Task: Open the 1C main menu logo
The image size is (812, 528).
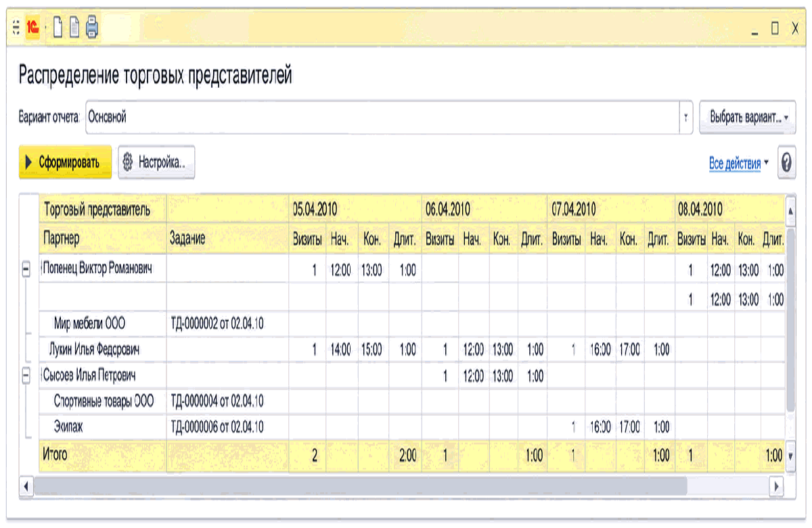Action: click(x=32, y=27)
